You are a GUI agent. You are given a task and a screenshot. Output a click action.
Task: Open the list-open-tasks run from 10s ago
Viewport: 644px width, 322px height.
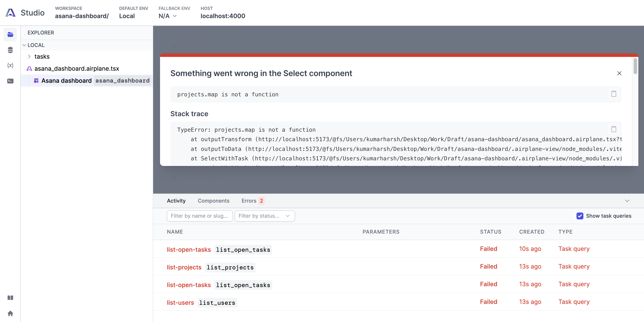tap(189, 250)
